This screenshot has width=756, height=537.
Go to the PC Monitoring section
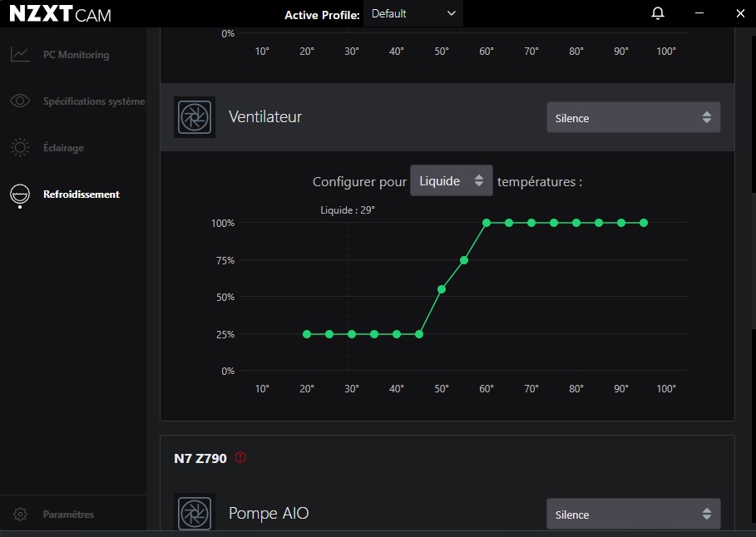76,55
